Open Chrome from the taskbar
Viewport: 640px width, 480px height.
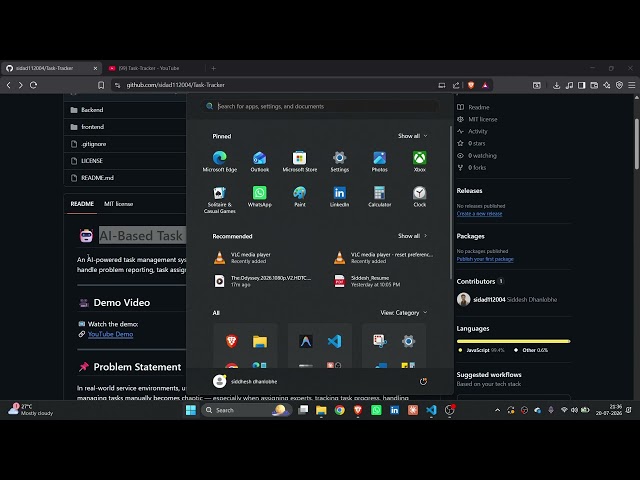point(339,410)
